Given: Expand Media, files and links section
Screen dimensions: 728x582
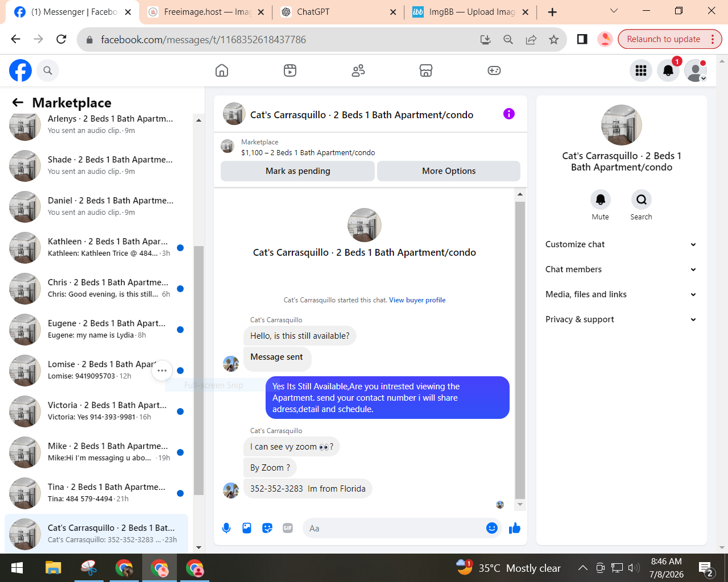Looking at the screenshot, I should pos(621,294).
